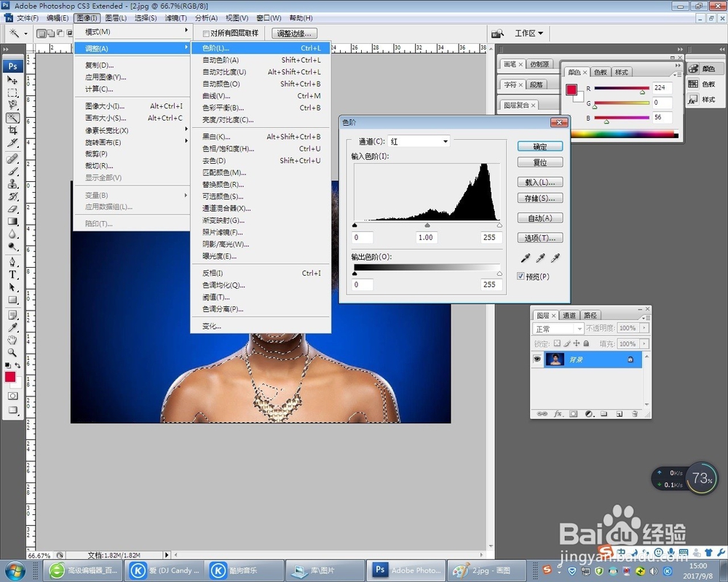Image resolution: width=728 pixels, height=582 pixels.
Task: Select the Rectangle shape tool
Action: [x=12, y=300]
